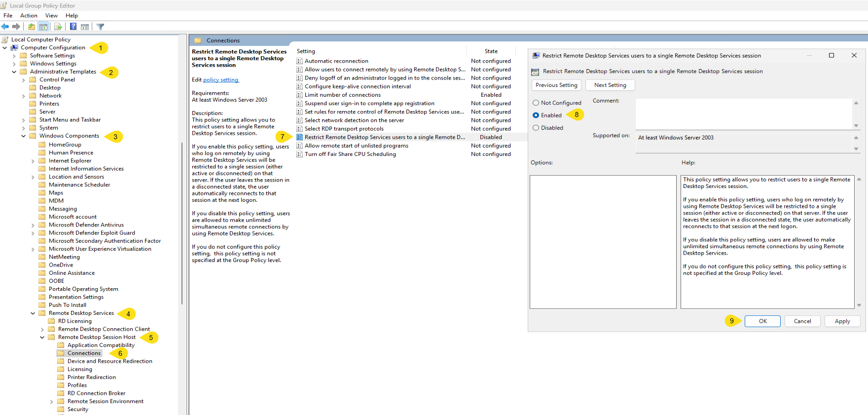Open the Action menu

(x=29, y=16)
